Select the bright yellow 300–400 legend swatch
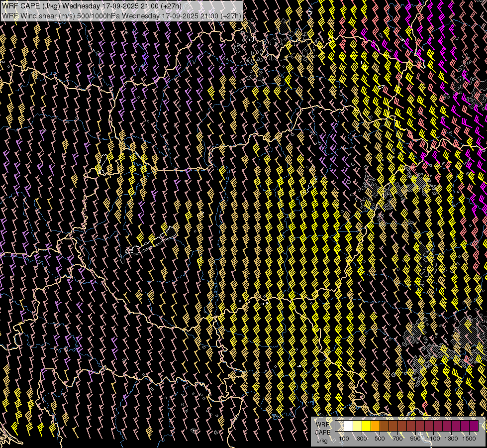 click(367, 426)
